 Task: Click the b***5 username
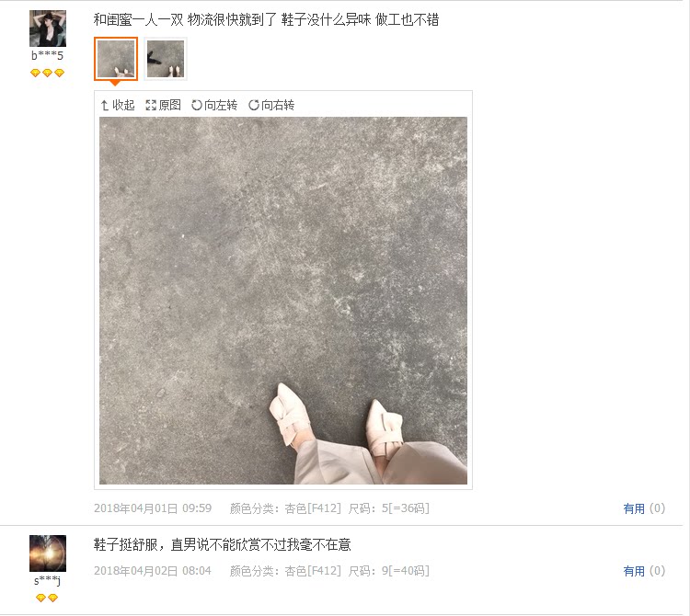[48, 56]
